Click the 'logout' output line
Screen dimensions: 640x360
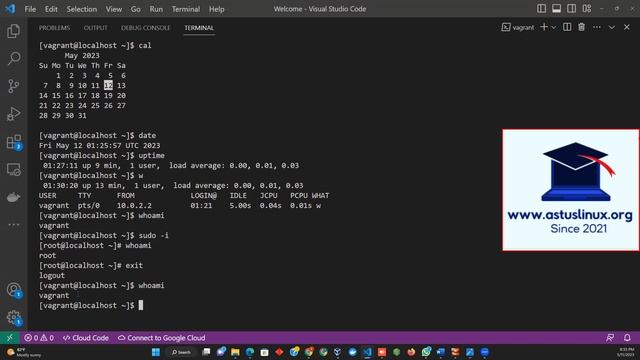click(52, 276)
